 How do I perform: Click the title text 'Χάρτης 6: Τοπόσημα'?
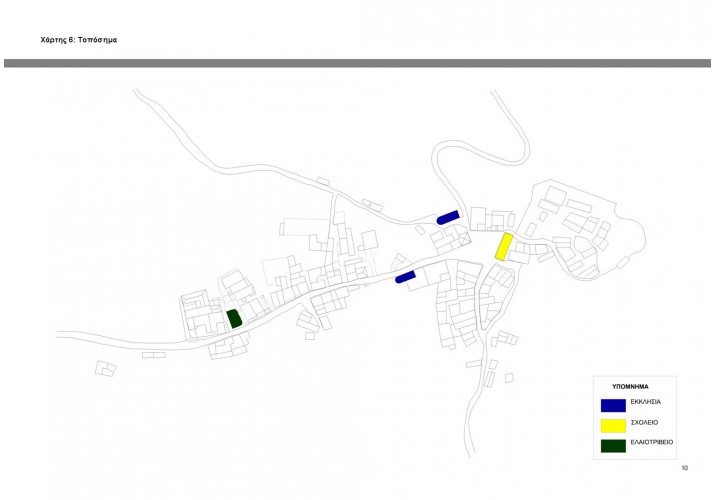click(78, 40)
